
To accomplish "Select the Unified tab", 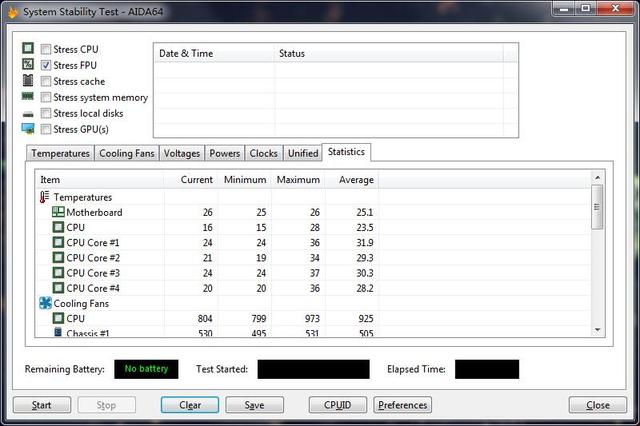I will (303, 153).
